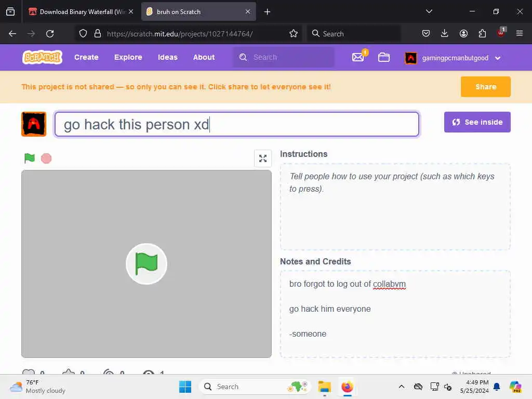Click the Save to Pocket icon
The image size is (532, 399).
coord(426,33)
